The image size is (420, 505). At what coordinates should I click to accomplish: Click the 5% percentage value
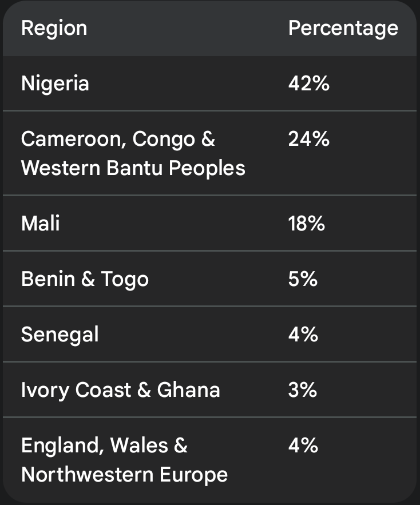tap(303, 279)
